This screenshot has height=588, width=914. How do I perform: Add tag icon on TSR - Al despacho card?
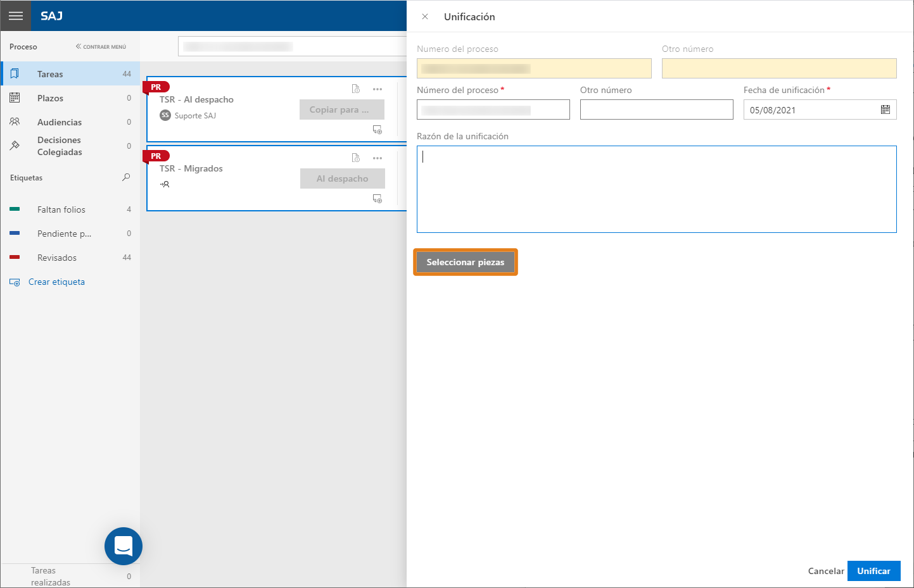pyautogui.click(x=378, y=130)
